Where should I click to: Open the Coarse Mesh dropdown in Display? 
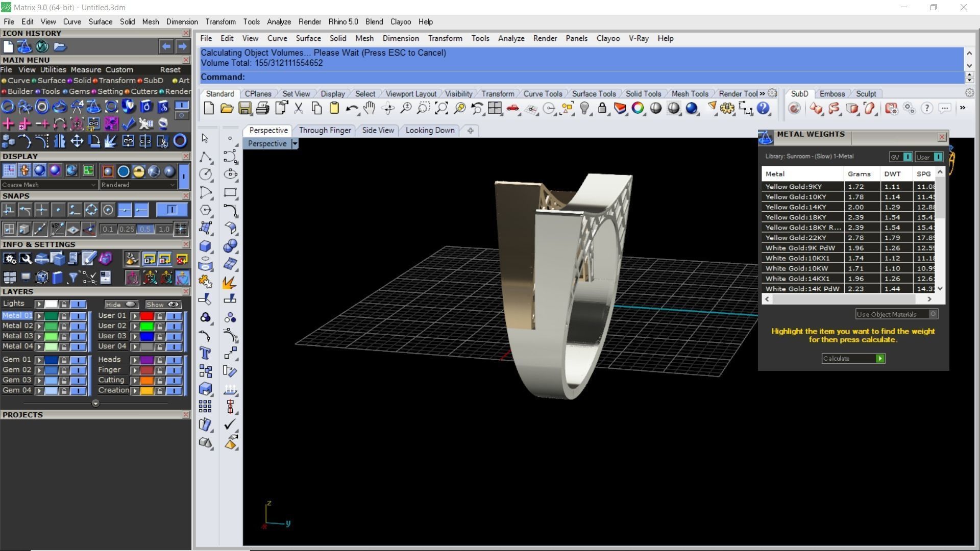(x=49, y=185)
